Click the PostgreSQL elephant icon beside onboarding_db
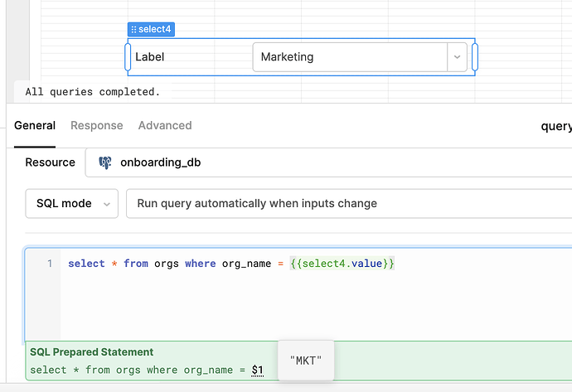This screenshot has height=392, width=572. click(105, 162)
